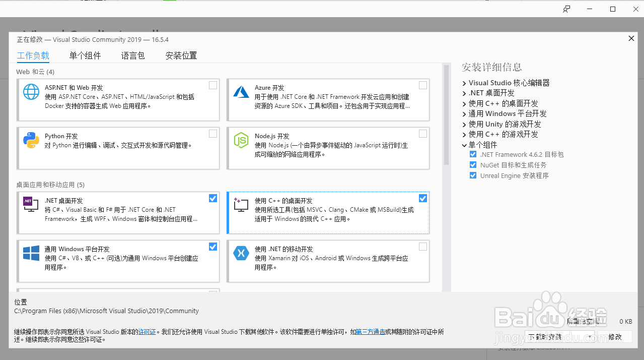The image size is (644, 360).
Task: Expand 使用 C++ 的桌面开发 in install details
Action: pyautogui.click(x=464, y=104)
